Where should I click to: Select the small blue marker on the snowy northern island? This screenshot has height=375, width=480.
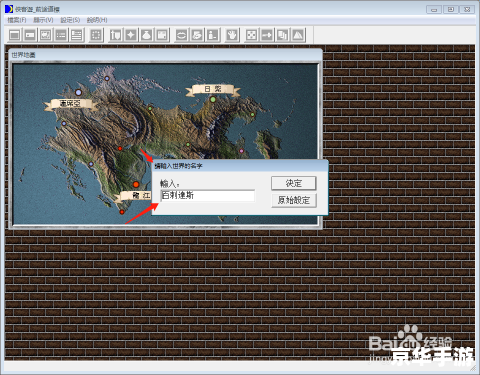107,79
